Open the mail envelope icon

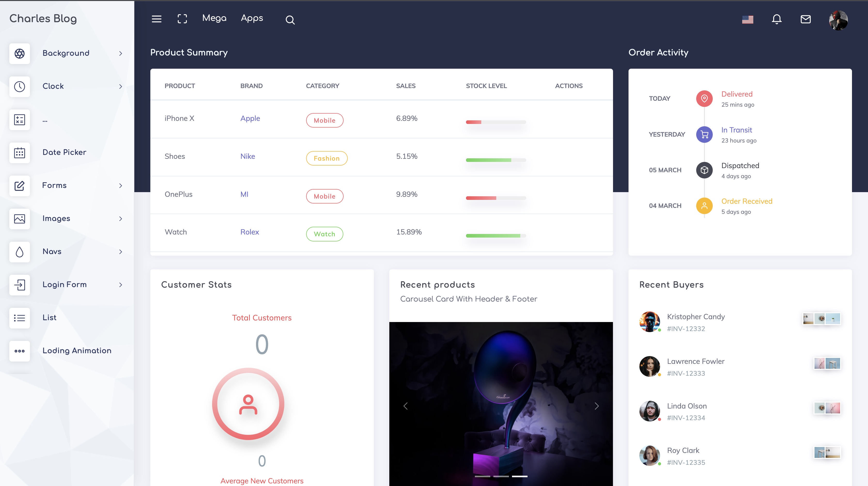pyautogui.click(x=805, y=19)
